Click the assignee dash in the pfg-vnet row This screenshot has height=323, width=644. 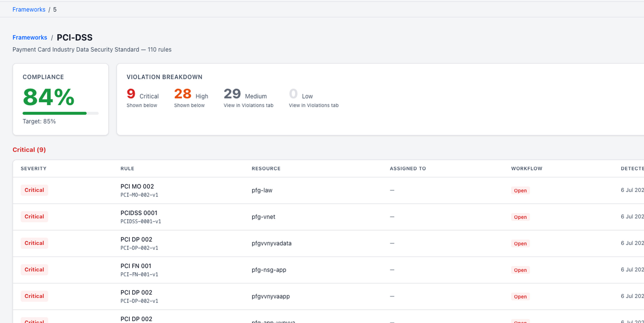click(392, 217)
